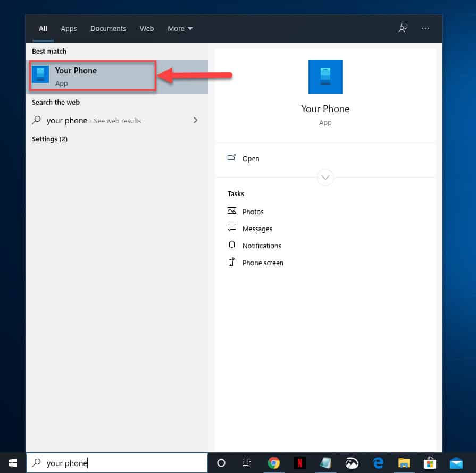Switch to the Apps search tab
The width and height of the screenshot is (476, 473).
pos(69,29)
